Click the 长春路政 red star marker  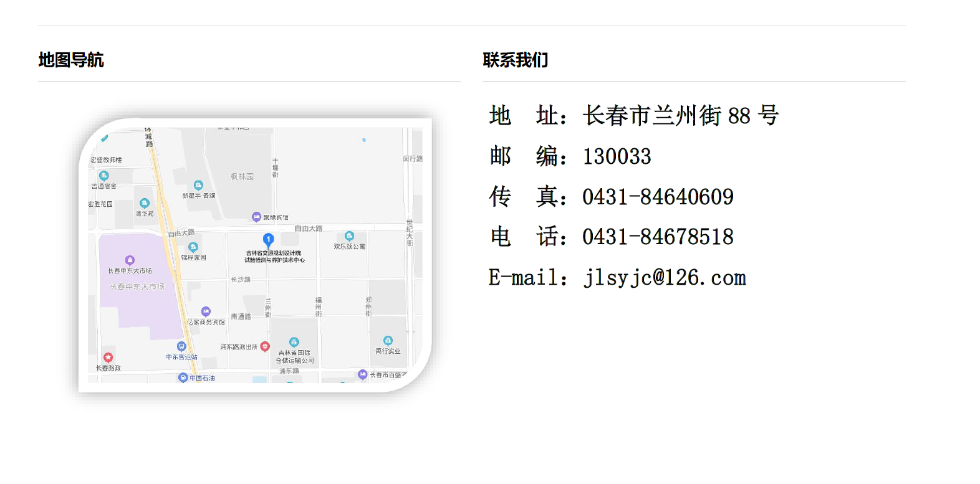(x=108, y=358)
